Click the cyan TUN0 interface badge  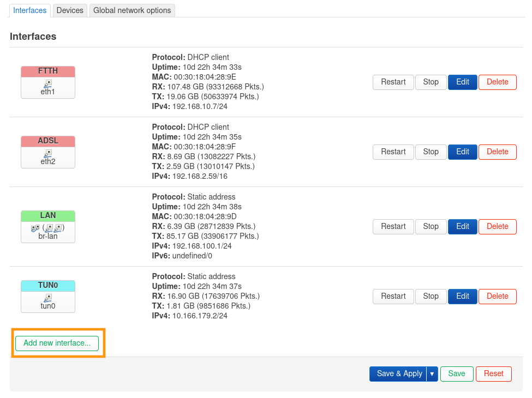tap(48, 285)
